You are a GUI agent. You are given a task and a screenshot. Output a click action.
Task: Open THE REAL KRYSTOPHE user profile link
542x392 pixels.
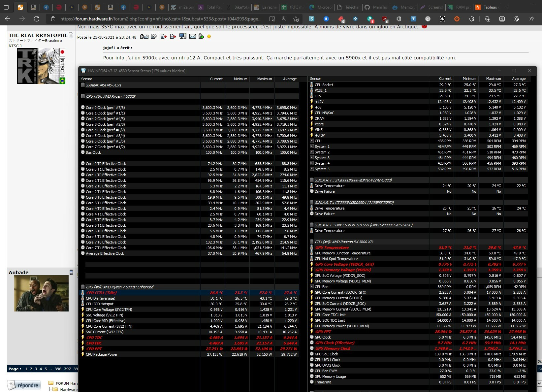pos(38,35)
